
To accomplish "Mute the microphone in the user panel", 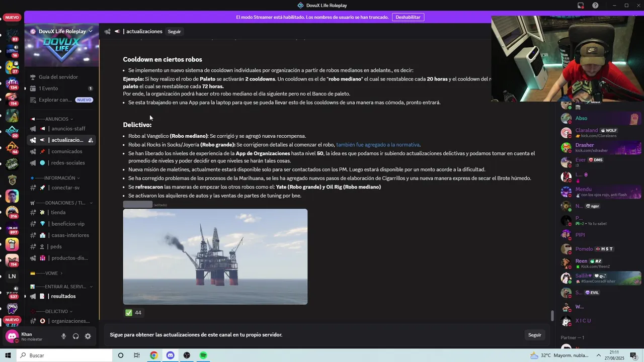I will tap(63, 336).
